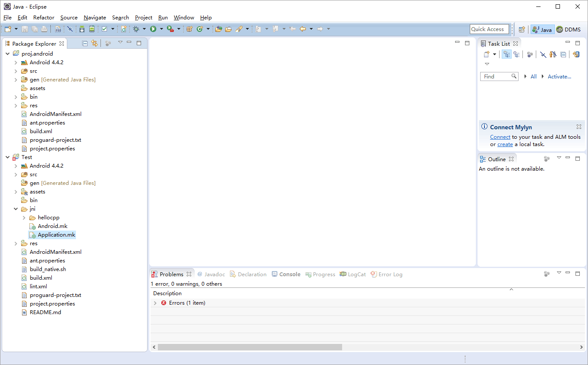Image resolution: width=588 pixels, height=365 pixels.
Task: Click the Open Perspective icon
Action: (x=522, y=29)
